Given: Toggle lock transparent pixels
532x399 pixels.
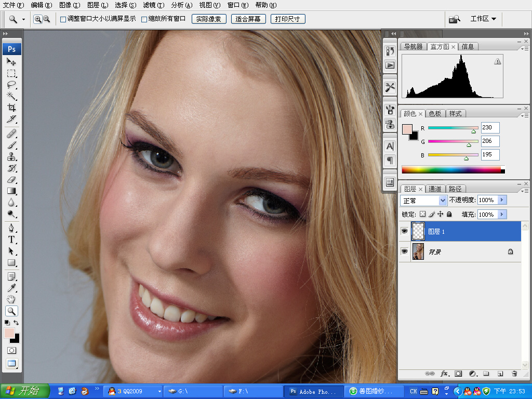Looking at the screenshot, I should click(422, 214).
